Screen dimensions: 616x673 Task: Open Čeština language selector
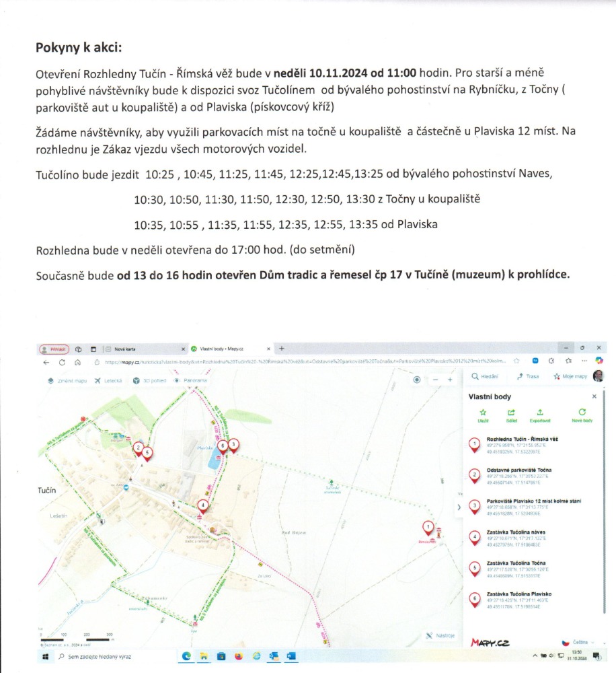(578, 642)
